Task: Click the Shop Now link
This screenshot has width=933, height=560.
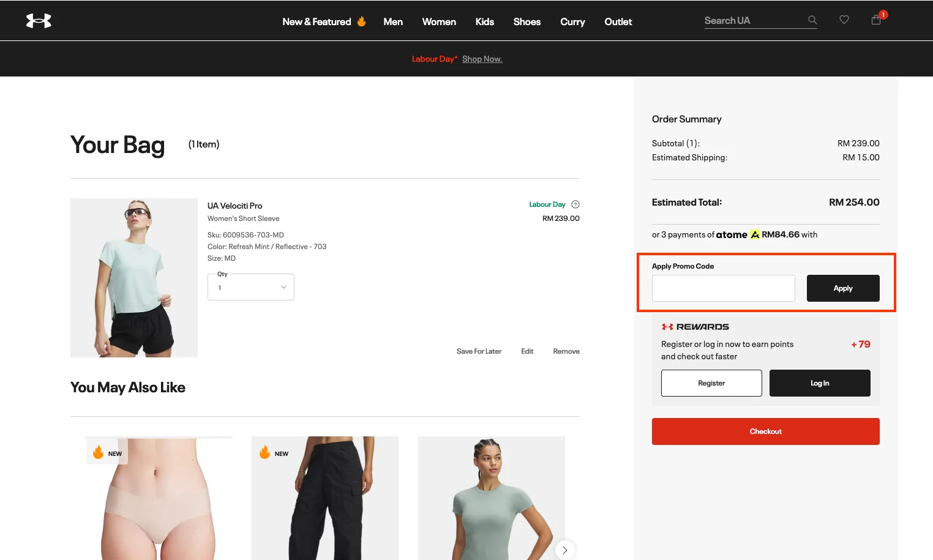Action: pos(482,59)
